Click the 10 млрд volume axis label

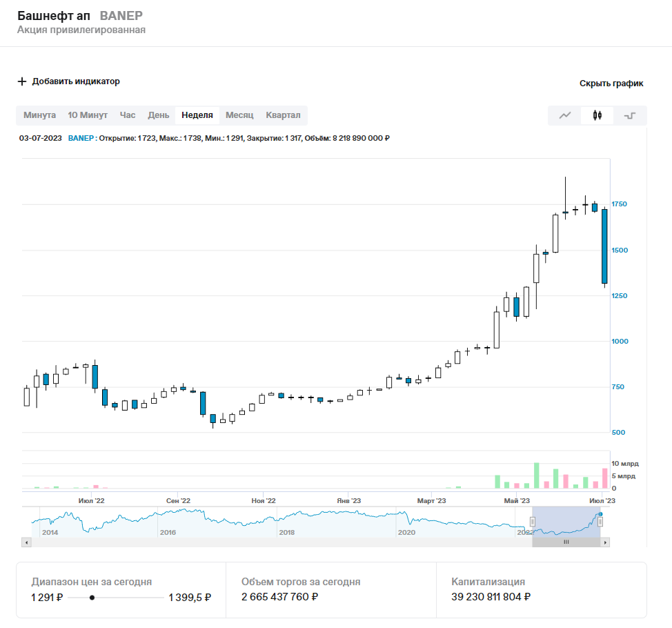[x=625, y=464]
